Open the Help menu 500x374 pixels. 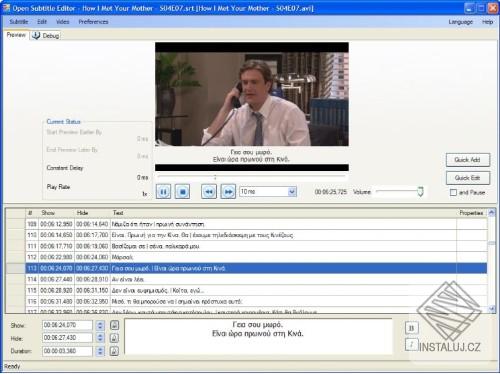click(487, 22)
